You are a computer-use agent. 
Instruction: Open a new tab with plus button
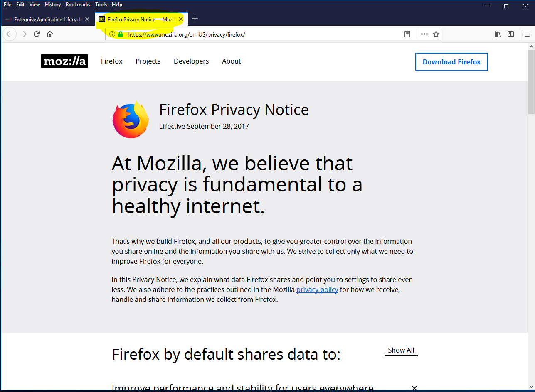click(x=195, y=19)
